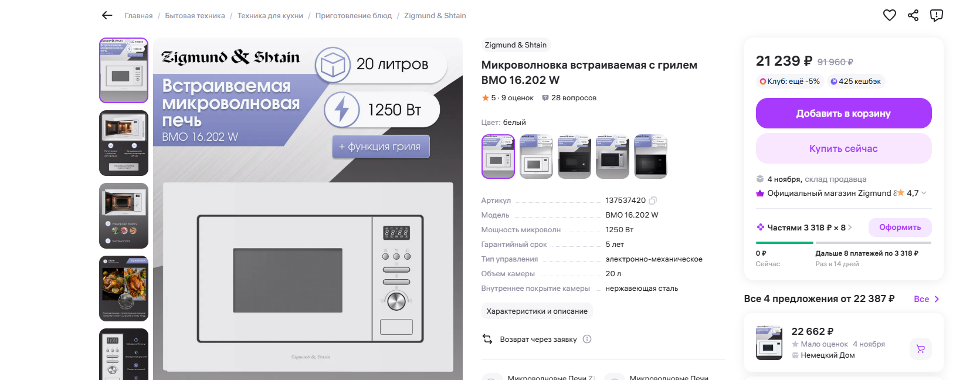This screenshot has width=980, height=380.
Task: Select the third black color variant
Action: click(x=574, y=157)
